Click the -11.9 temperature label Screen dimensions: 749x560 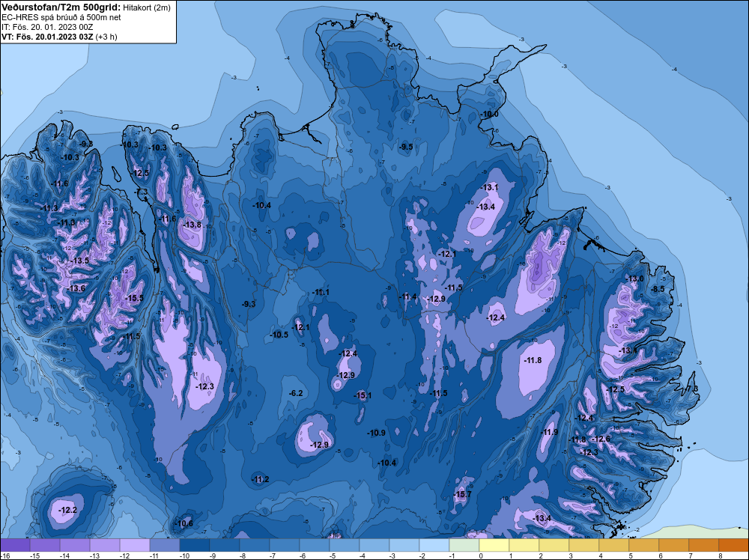click(x=549, y=432)
